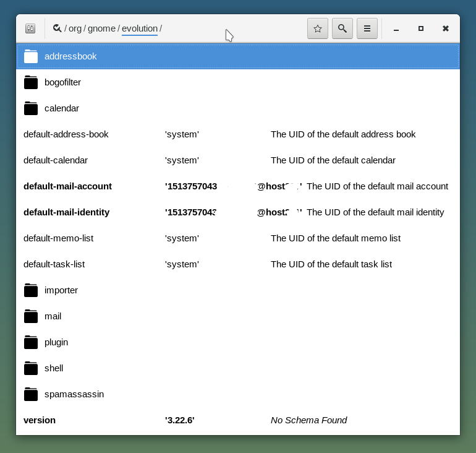Click the shell folder icon
476x453 pixels.
pos(31,368)
